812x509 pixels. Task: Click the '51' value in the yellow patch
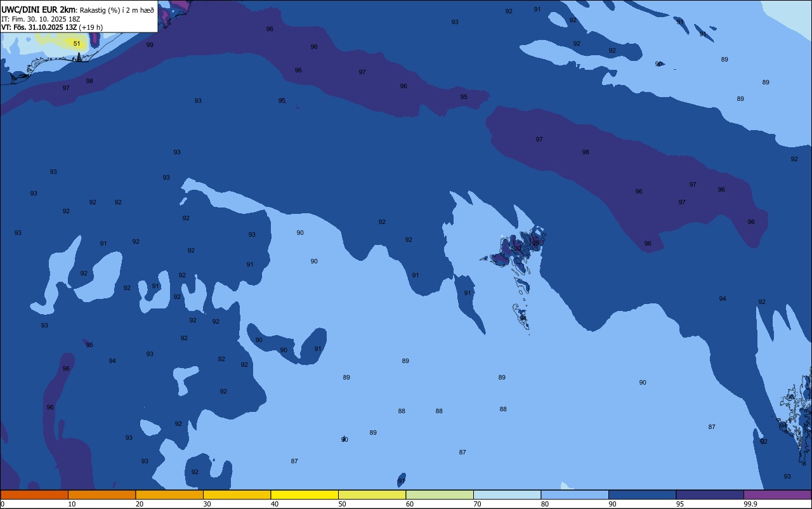(x=77, y=44)
